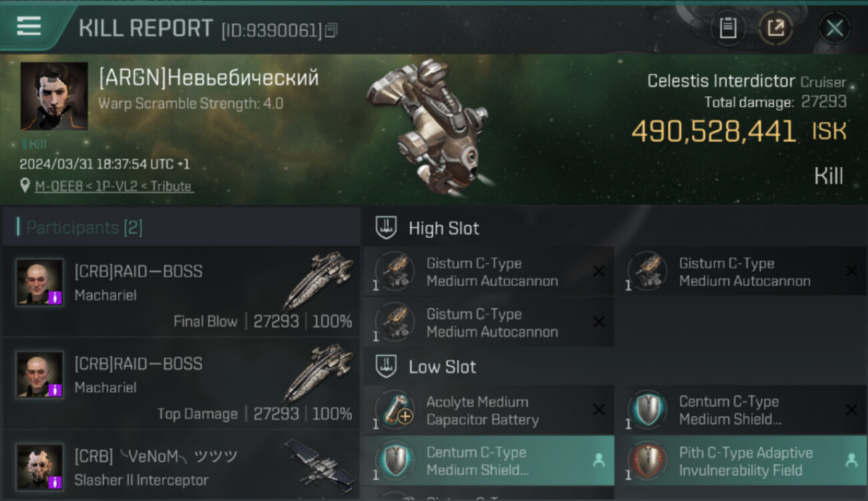868x501 pixels.
Task: Open victim Невьебический's portrait
Action: coord(54,96)
